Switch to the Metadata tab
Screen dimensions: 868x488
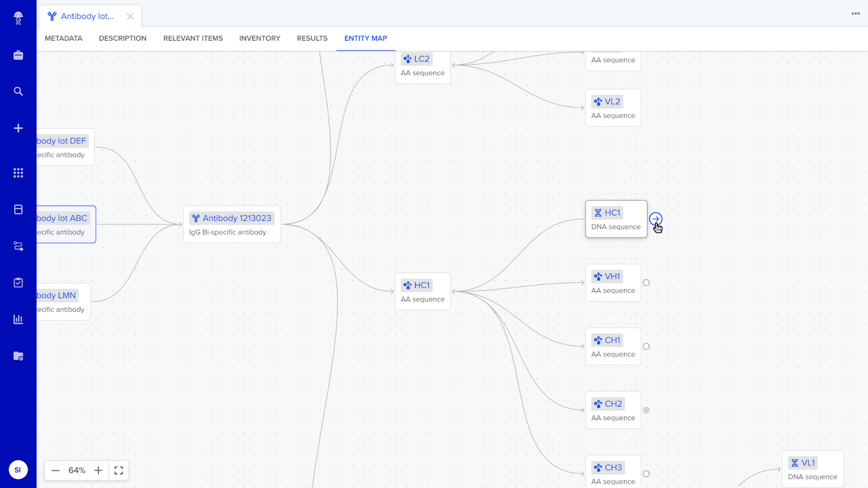(x=63, y=38)
